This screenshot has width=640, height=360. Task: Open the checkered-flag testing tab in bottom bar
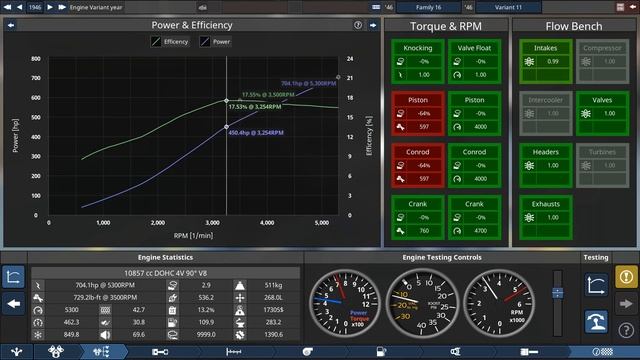[x=603, y=352]
